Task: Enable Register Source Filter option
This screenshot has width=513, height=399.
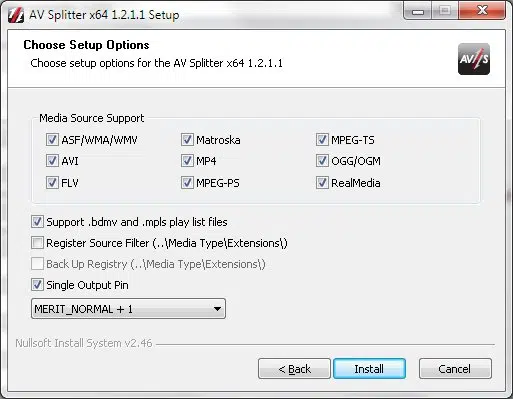Action: coord(37,243)
